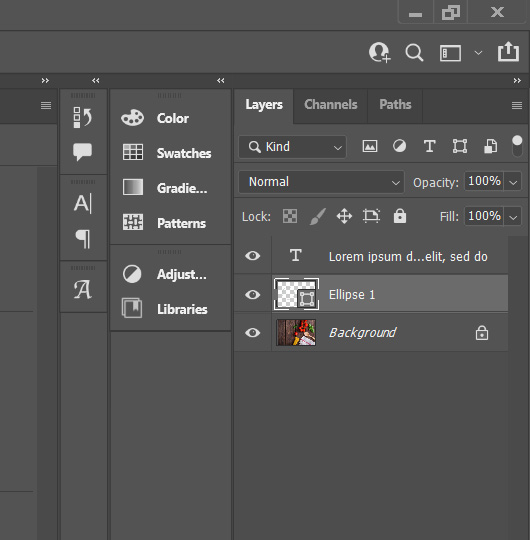
Task: Hide the Lorem ipsum text layer
Action: pos(252,256)
